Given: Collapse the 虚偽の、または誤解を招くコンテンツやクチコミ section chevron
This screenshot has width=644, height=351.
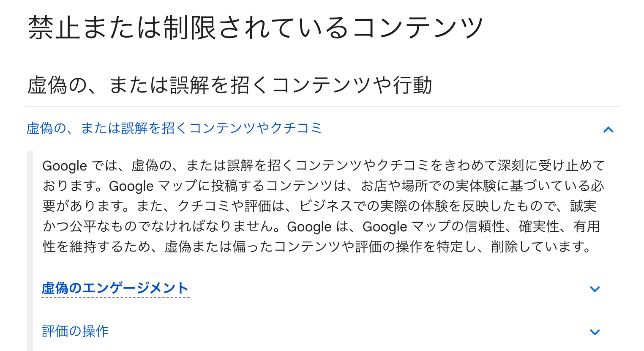Looking at the screenshot, I should click(x=608, y=129).
